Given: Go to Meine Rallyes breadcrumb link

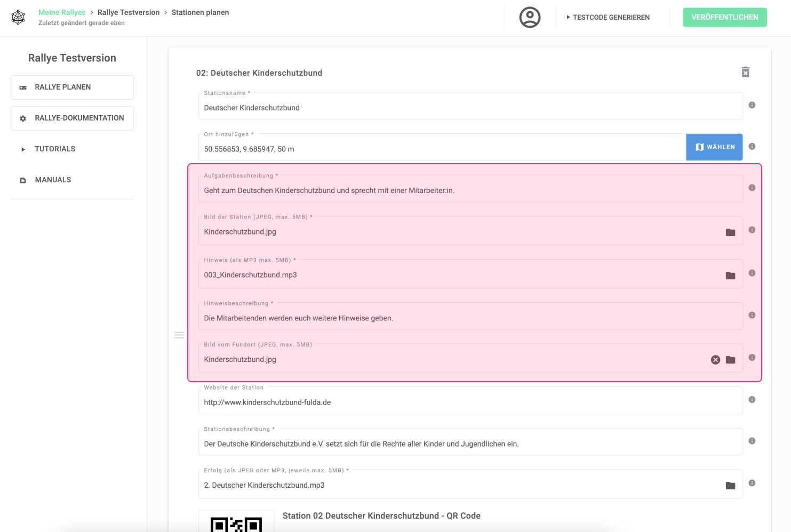Looking at the screenshot, I should coord(62,12).
